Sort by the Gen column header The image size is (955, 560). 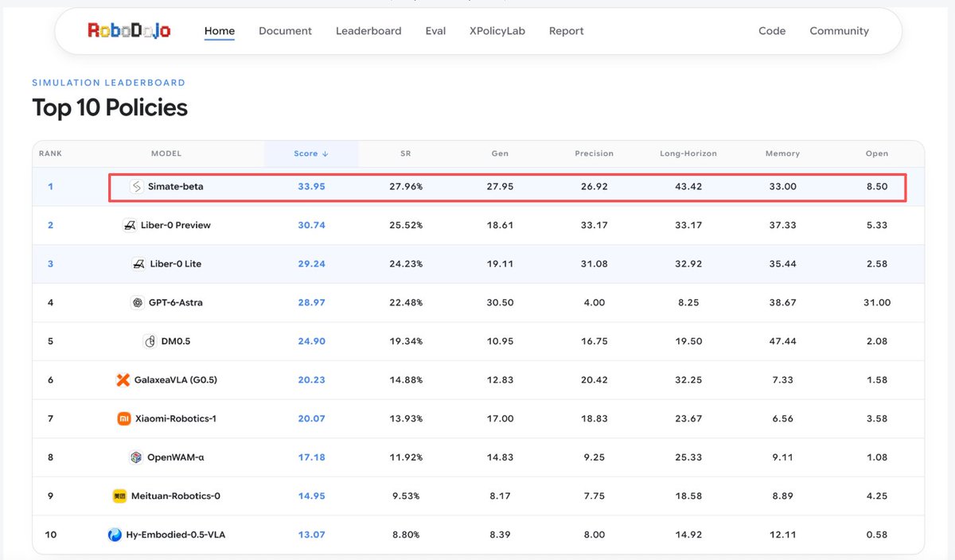pos(500,154)
